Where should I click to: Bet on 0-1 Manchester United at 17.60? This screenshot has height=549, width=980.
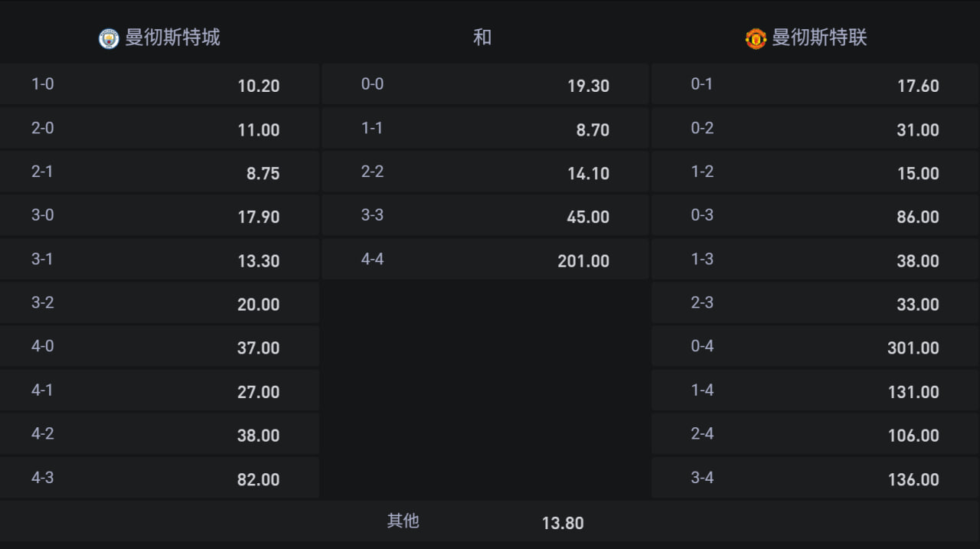[815, 85]
